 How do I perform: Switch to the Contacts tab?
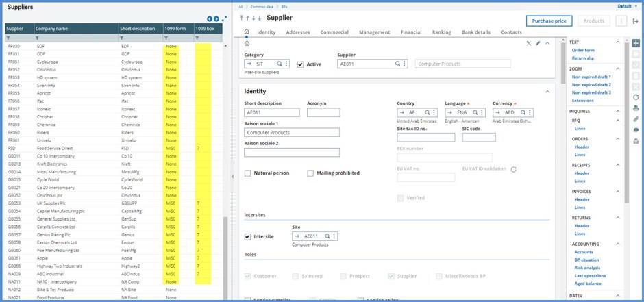coord(511,32)
